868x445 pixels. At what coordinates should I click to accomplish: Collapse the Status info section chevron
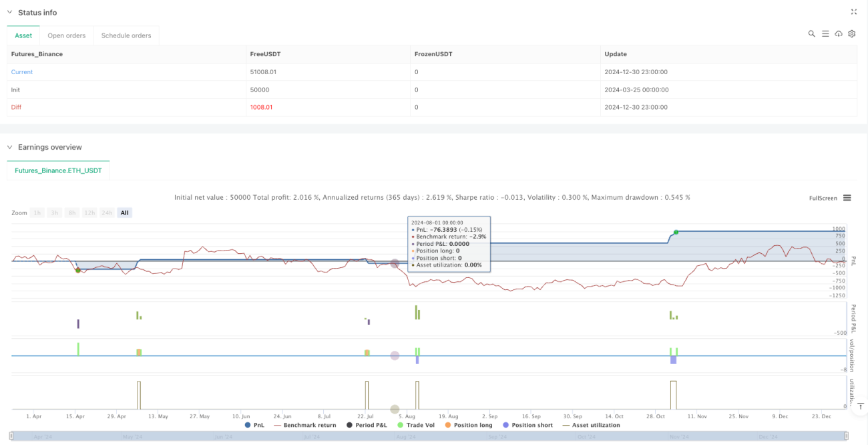click(10, 13)
